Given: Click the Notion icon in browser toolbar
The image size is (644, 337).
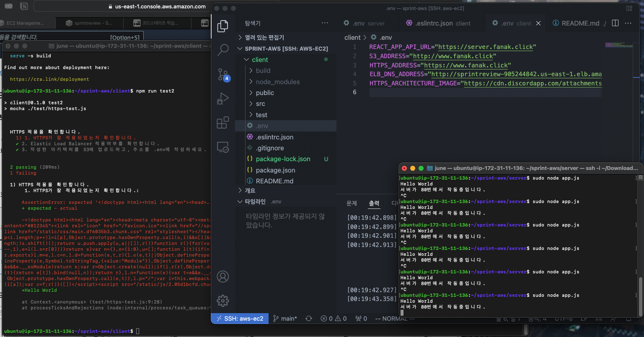Looking at the screenshot, I should [24, 6].
